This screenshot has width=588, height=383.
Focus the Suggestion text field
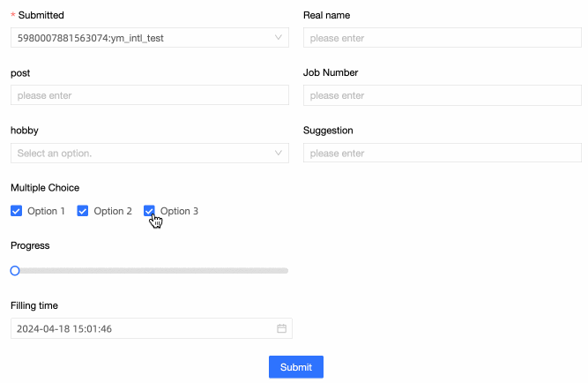click(442, 154)
